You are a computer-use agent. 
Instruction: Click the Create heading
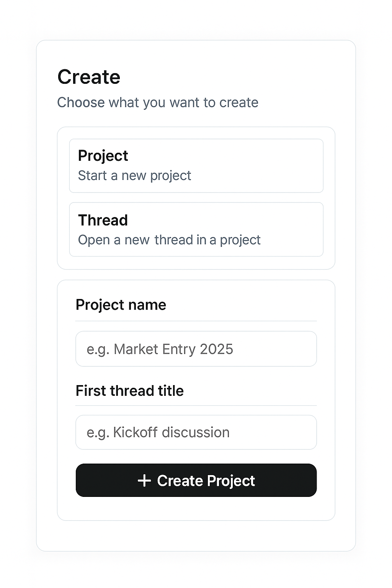tap(89, 77)
